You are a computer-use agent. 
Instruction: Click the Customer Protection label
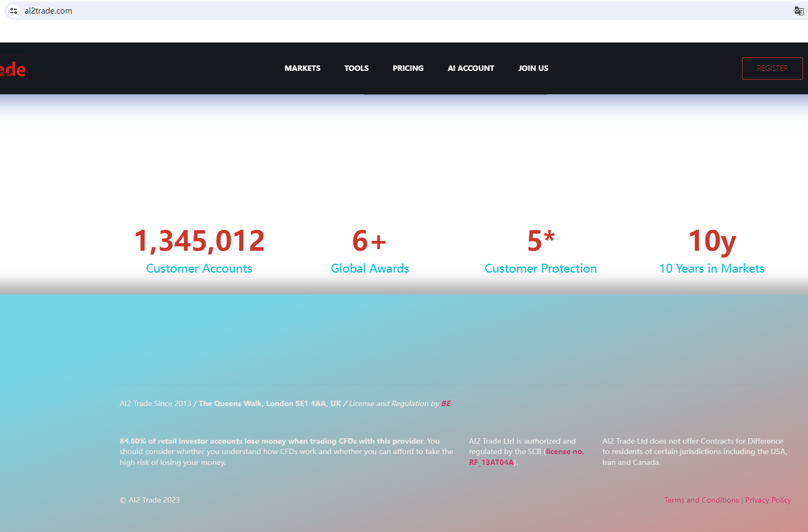pos(541,268)
